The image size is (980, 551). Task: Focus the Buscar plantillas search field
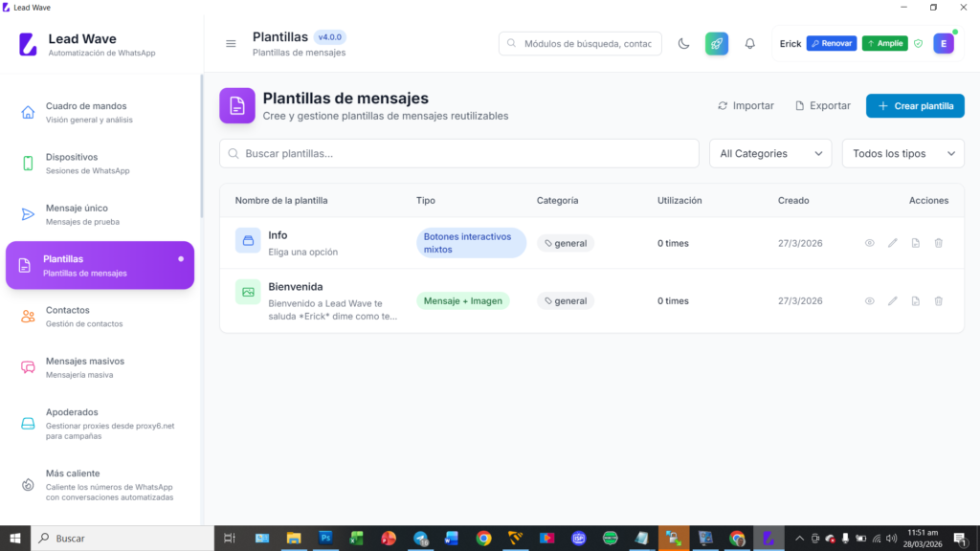tap(459, 153)
